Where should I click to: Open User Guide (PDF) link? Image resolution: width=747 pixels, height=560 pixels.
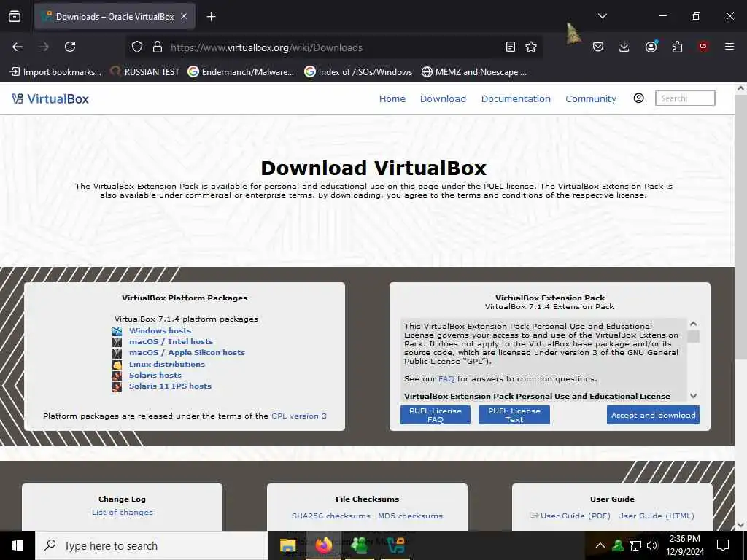point(576,516)
